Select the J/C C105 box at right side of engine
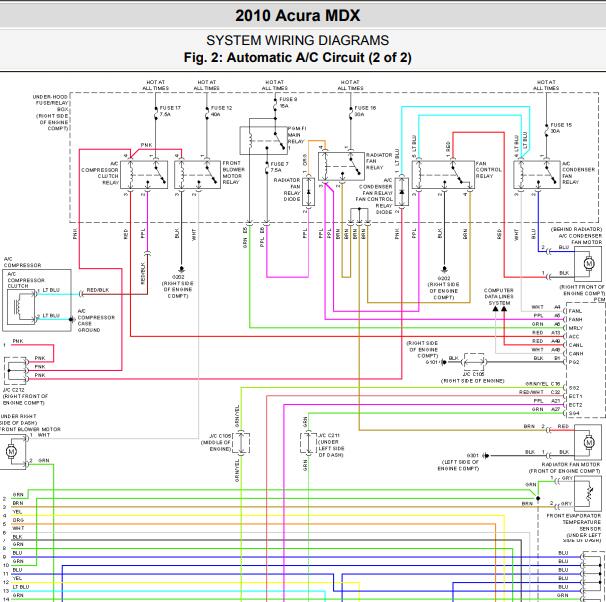 tap(474, 362)
